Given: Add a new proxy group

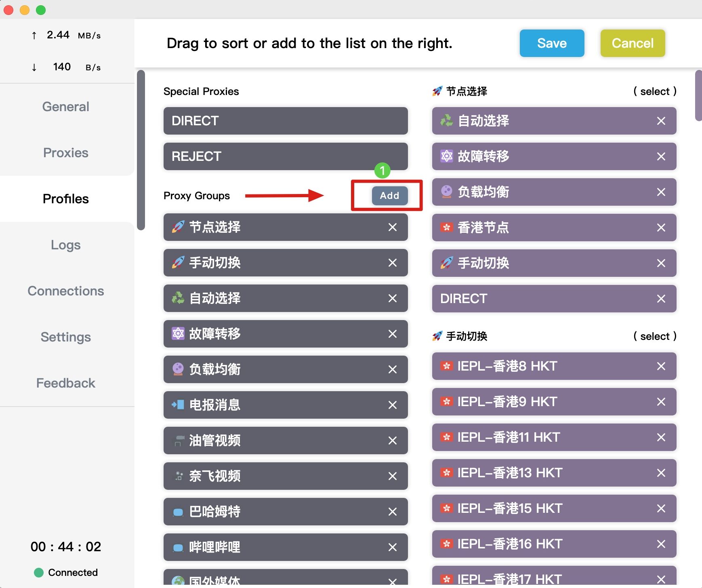Looking at the screenshot, I should click(389, 196).
